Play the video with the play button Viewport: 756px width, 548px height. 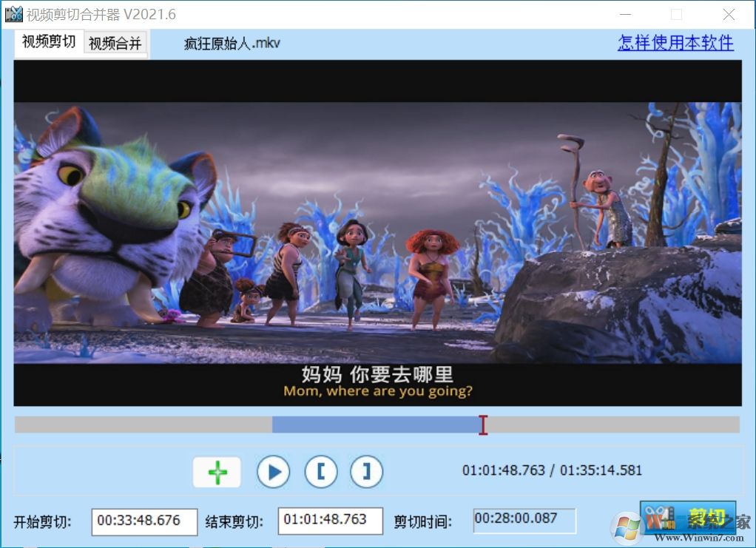[x=274, y=472]
